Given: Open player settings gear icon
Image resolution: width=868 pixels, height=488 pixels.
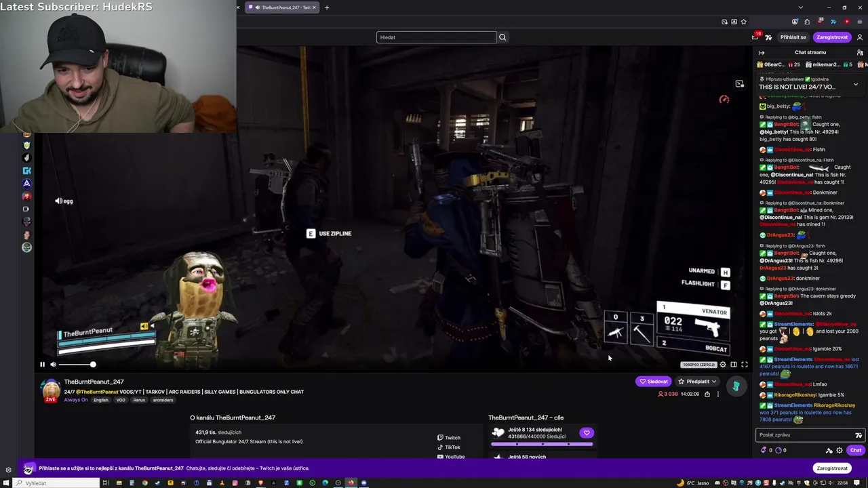Looking at the screenshot, I should tap(723, 365).
